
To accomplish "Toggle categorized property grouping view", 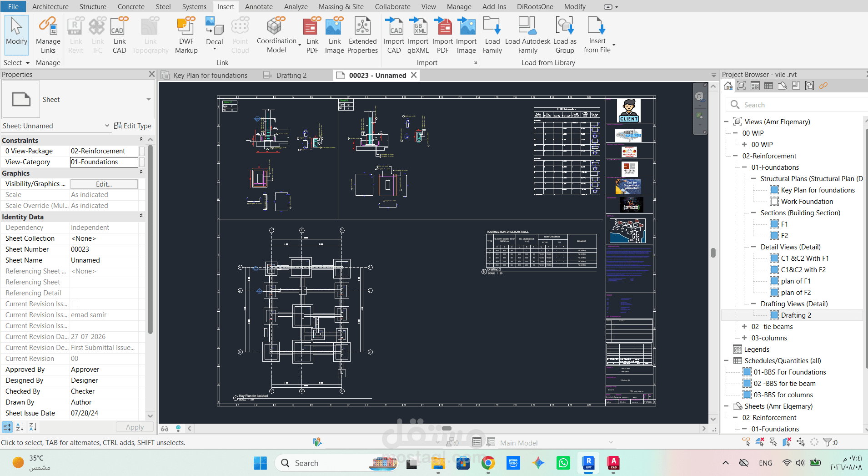I will click(7, 427).
